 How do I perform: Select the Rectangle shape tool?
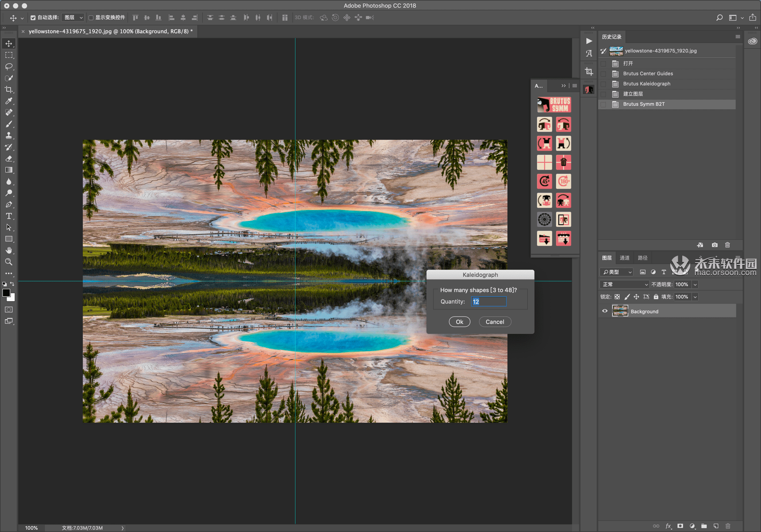pos(9,239)
